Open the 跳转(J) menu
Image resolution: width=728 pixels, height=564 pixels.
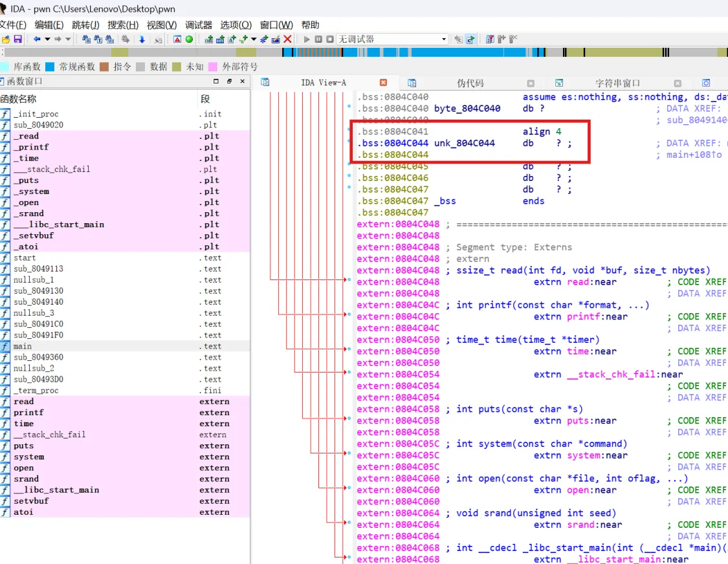click(x=85, y=25)
